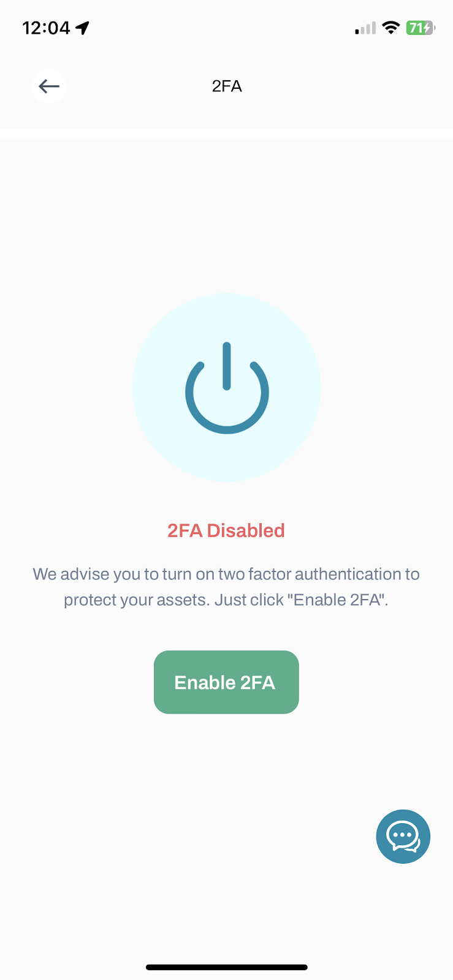Screen dimensions: 453x980
Task: Open the live chat support bubble
Action: point(403,836)
